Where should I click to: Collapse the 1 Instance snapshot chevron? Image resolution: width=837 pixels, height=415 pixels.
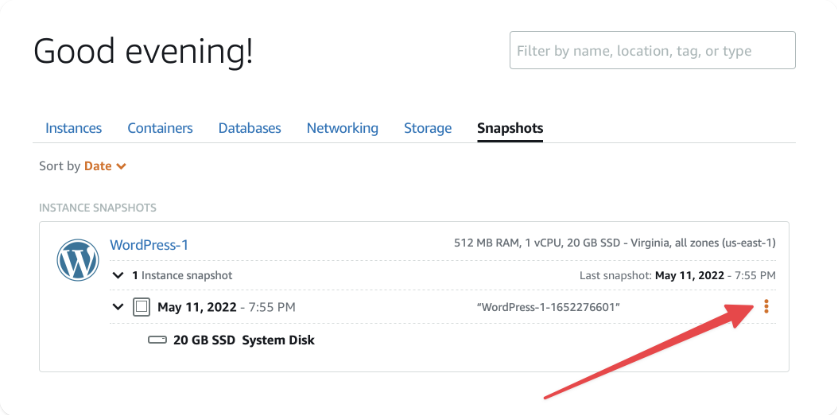[x=118, y=276]
